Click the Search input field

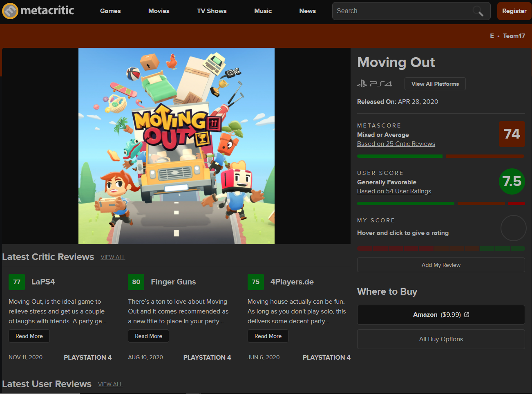(411, 11)
